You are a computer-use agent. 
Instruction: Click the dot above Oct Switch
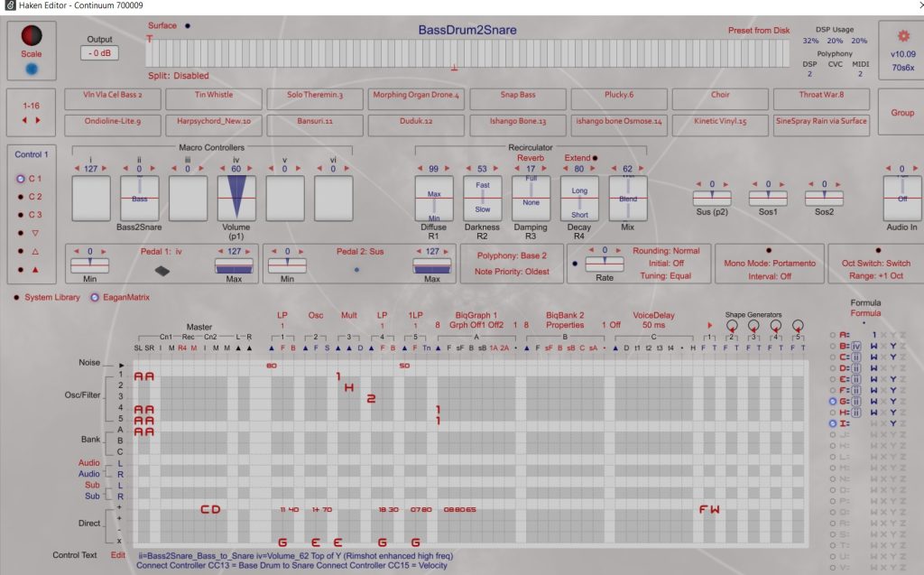point(878,250)
